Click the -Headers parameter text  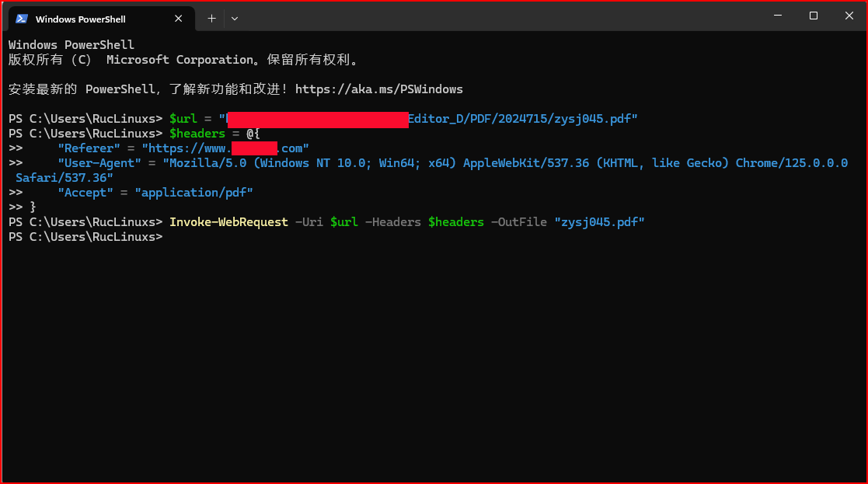(x=393, y=222)
